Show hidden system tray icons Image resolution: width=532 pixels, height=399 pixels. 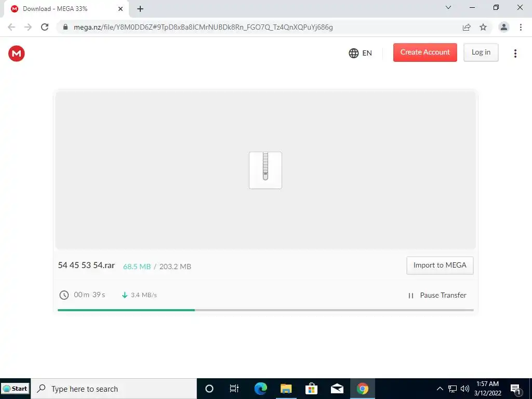(440, 389)
